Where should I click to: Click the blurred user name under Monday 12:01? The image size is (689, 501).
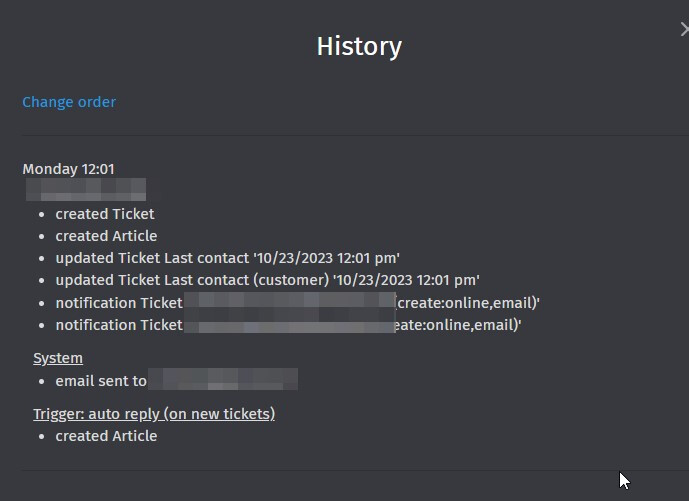[x=86, y=189]
